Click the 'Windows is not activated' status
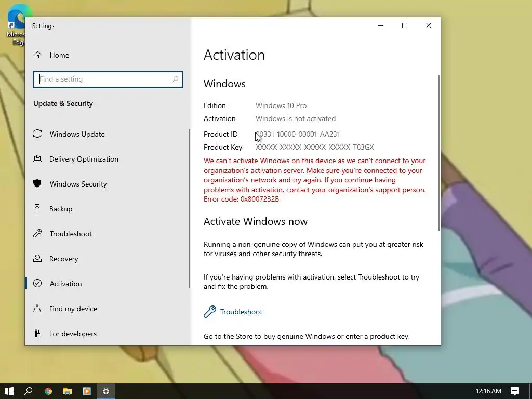532x399 pixels. [x=296, y=118]
